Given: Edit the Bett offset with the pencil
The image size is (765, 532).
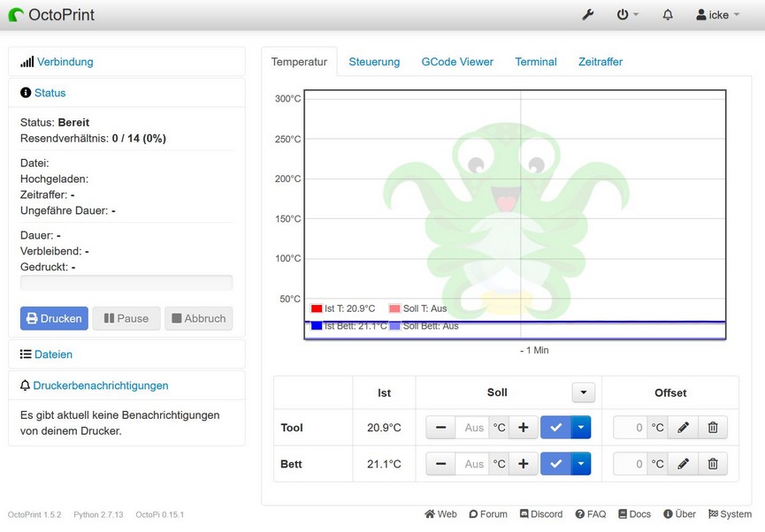Looking at the screenshot, I should point(683,464).
